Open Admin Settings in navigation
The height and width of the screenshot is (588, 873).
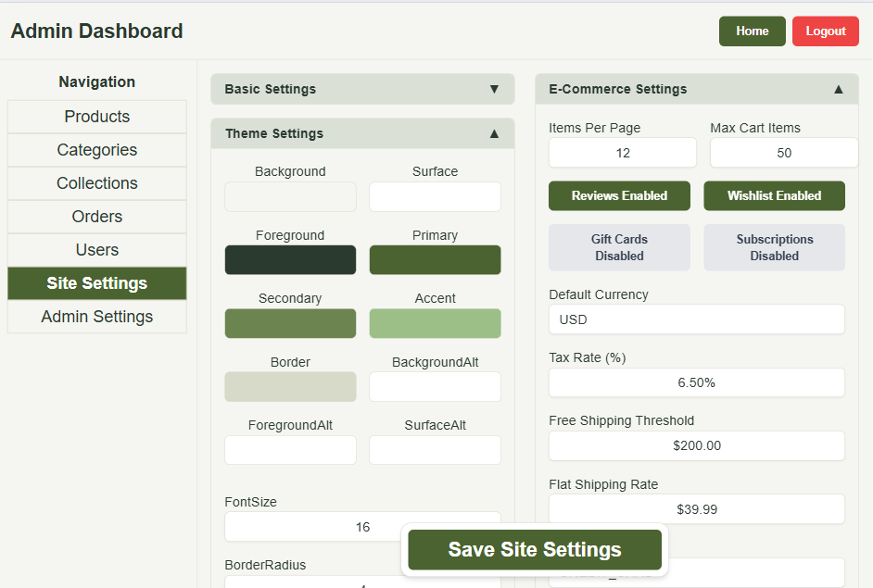(x=97, y=317)
